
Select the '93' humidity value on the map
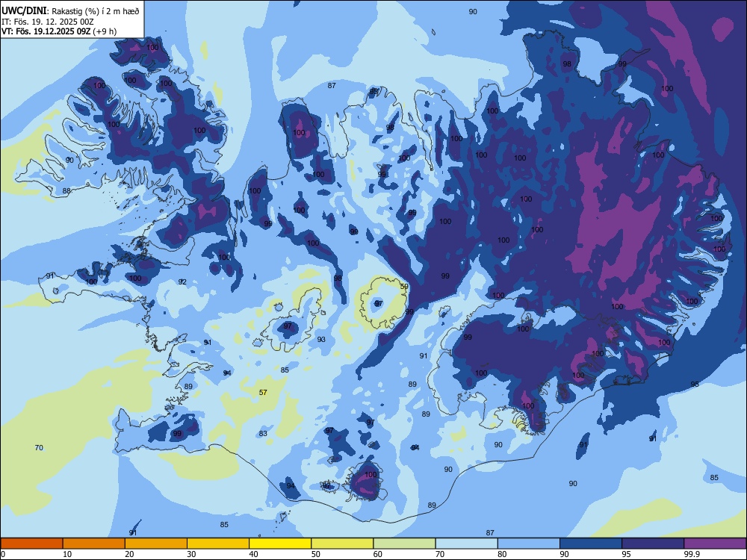pos(321,340)
